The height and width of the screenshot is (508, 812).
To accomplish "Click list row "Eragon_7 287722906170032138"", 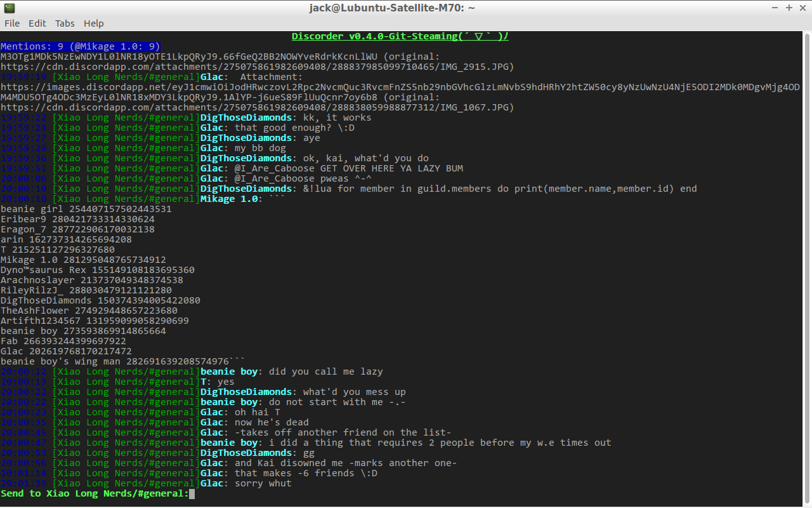I will coord(77,229).
